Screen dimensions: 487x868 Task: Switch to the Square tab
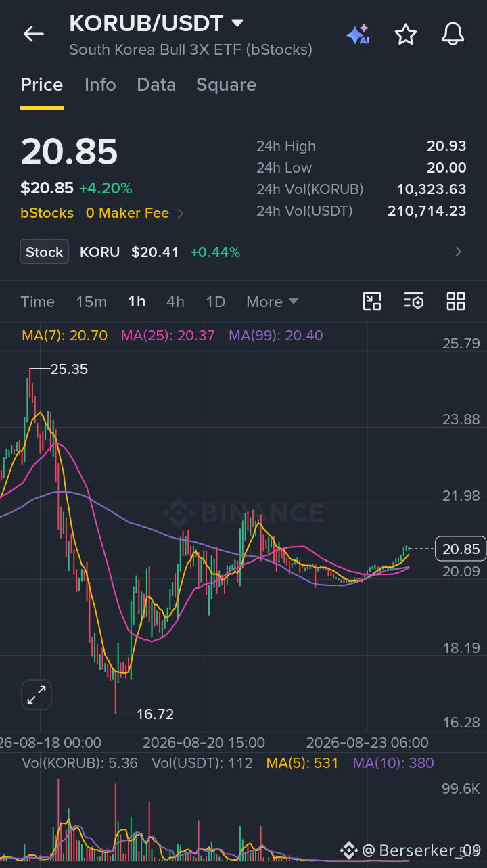coord(226,85)
